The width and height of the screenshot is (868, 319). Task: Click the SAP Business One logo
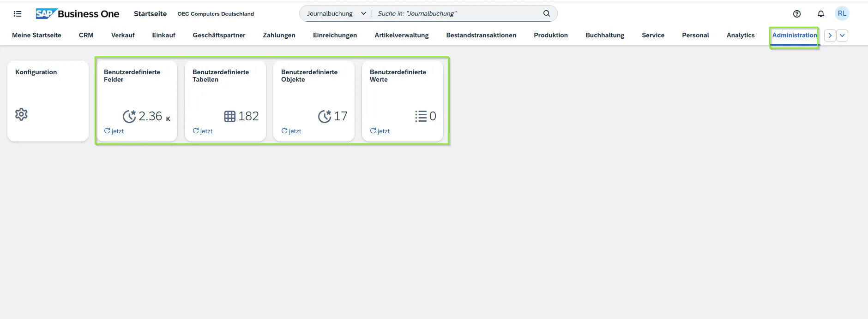tap(78, 14)
